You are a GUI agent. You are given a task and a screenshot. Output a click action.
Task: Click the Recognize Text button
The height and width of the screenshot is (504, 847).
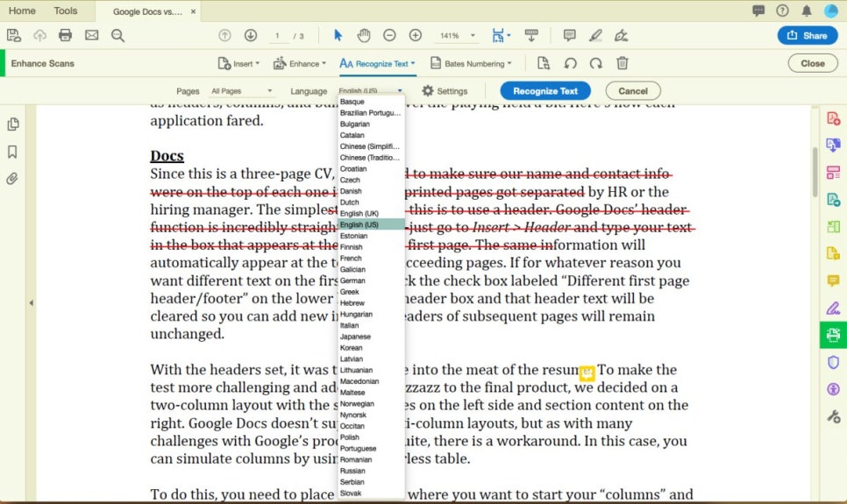point(545,91)
